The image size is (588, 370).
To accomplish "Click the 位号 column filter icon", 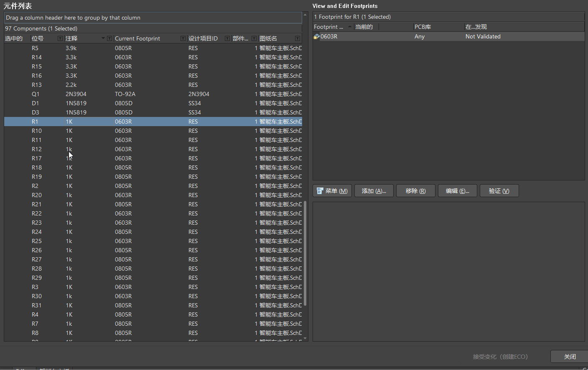I will (x=60, y=38).
